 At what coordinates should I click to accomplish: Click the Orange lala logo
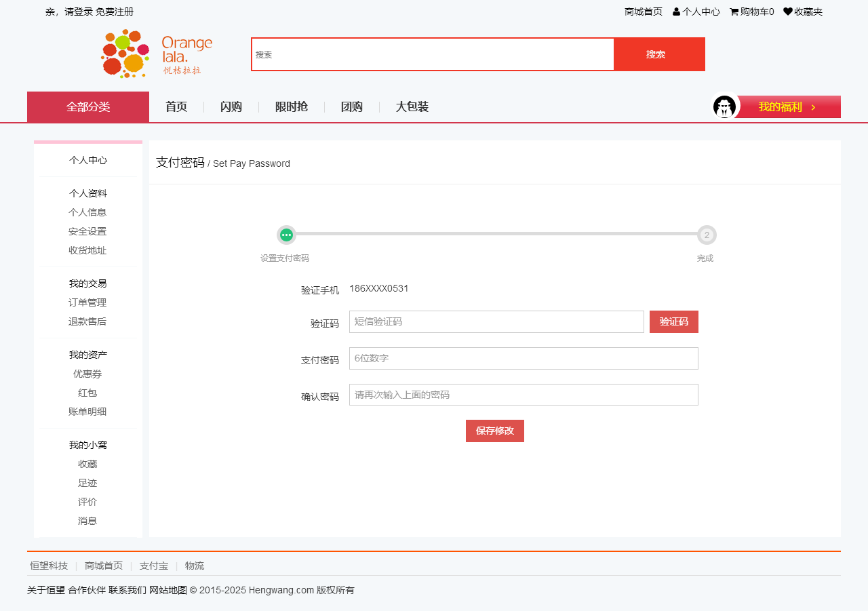tap(157, 54)
